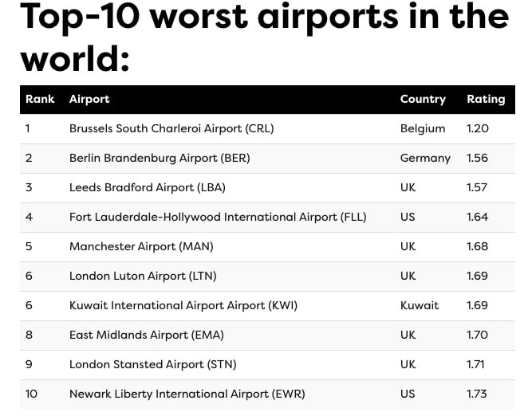
Task: Click Kuwait International Airport (KWI) name
Action: (x=183, y=305)
